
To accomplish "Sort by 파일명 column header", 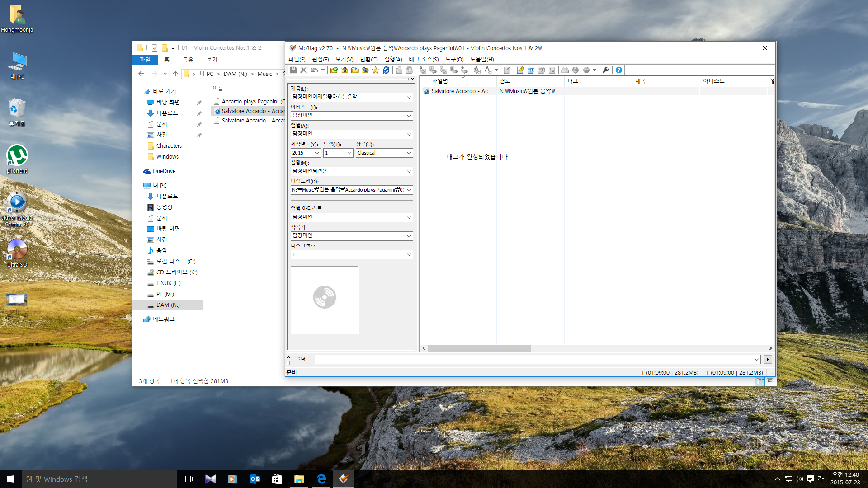I will pyautogui.click(x=462, y=81).
